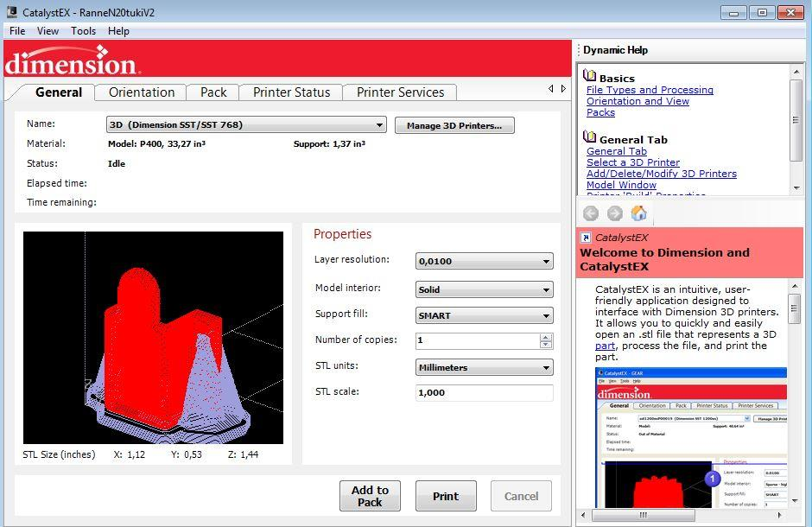Click the CatalystEX application title icon

pos(11,12)
